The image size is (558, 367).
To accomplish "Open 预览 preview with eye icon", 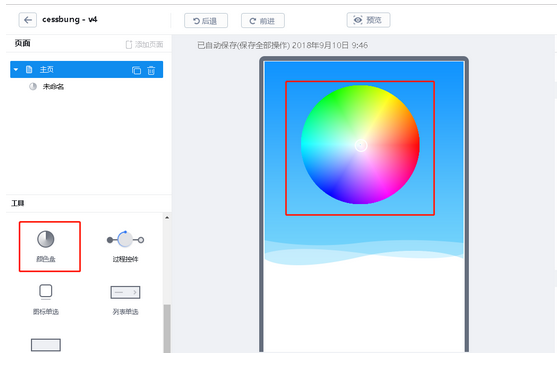I will pos(368,20).
